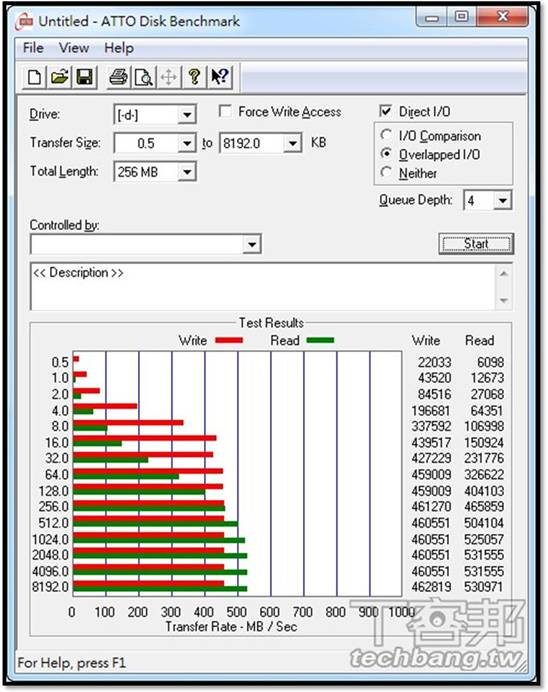Select the I/O Comparison radio button

point(386,135)
